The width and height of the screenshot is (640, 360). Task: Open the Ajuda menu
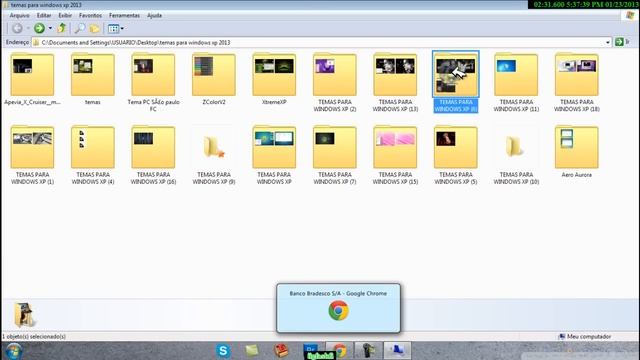pos(154,16)
